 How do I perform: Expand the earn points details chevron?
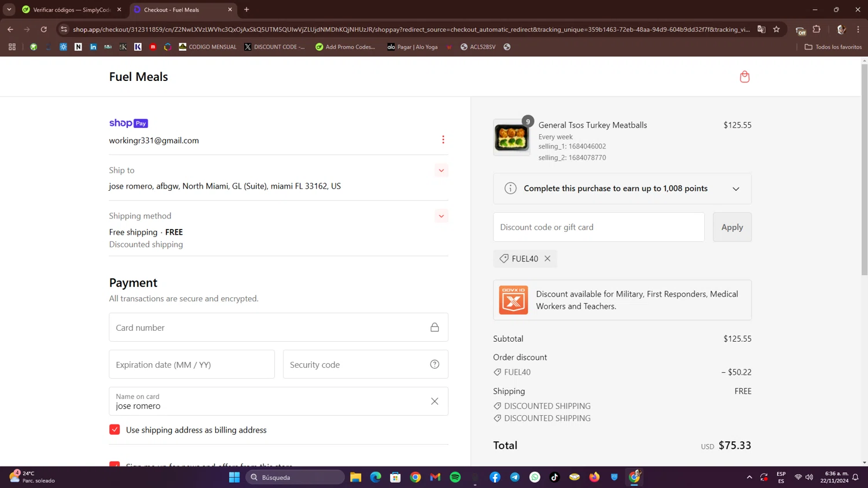tap(735, 189)
